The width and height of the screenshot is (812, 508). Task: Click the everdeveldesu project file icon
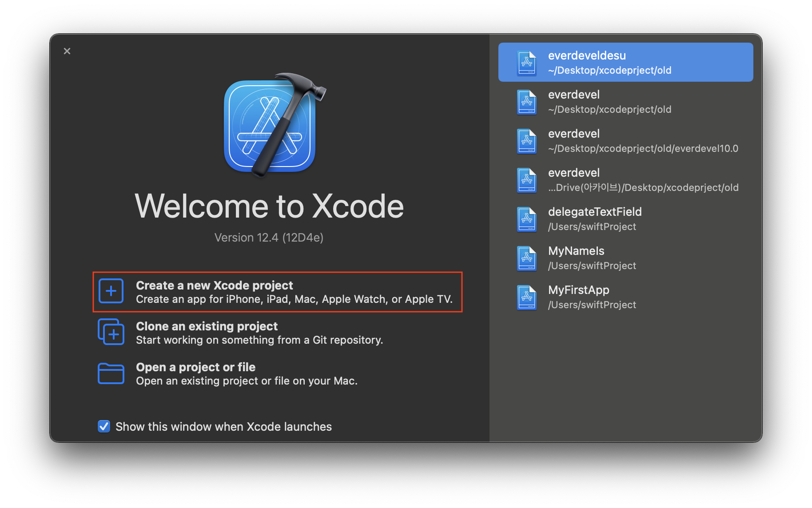[527, 63]
